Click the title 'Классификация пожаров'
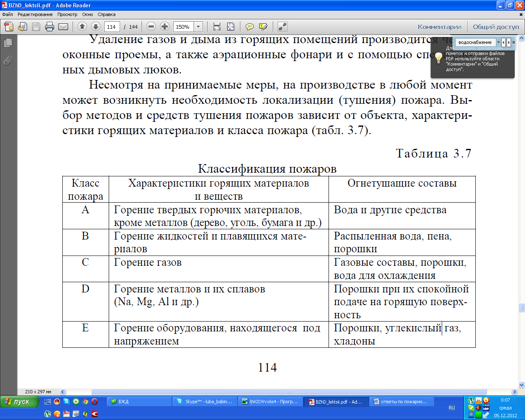 (267, 169)
